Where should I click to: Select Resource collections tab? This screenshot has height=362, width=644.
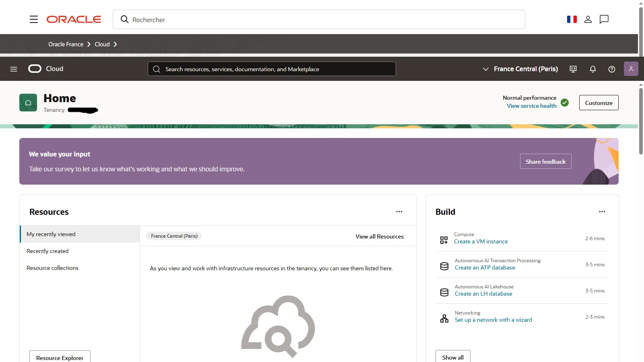pos(80,268)
